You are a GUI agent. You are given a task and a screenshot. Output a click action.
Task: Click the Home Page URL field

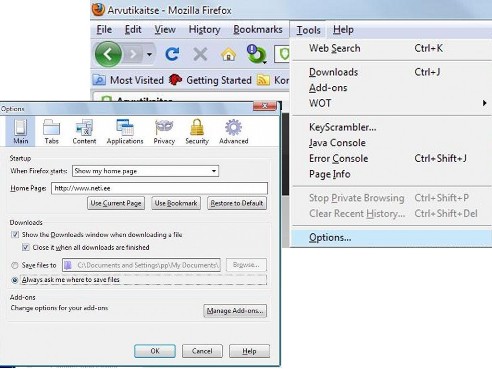(x=159, y=188)
